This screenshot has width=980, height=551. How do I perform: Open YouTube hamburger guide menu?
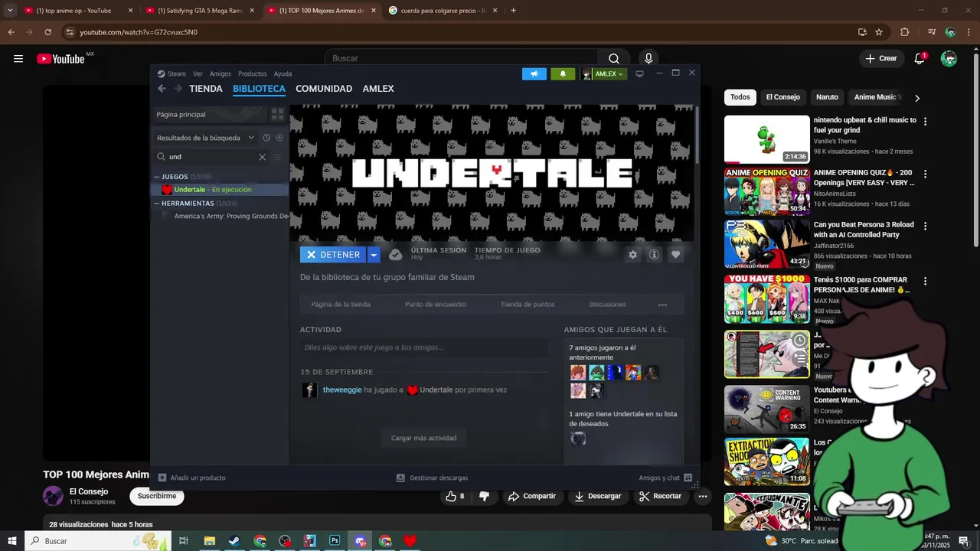point(18,58)
